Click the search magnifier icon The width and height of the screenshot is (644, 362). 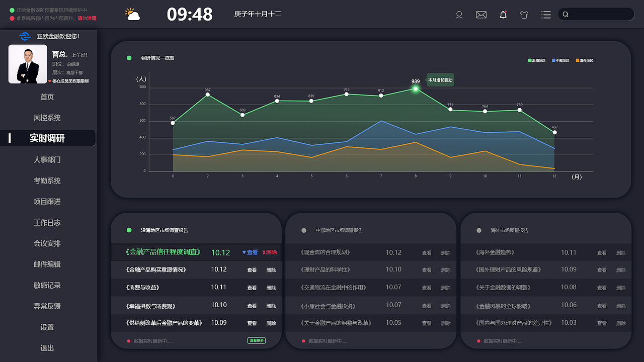tap(566, 15)
